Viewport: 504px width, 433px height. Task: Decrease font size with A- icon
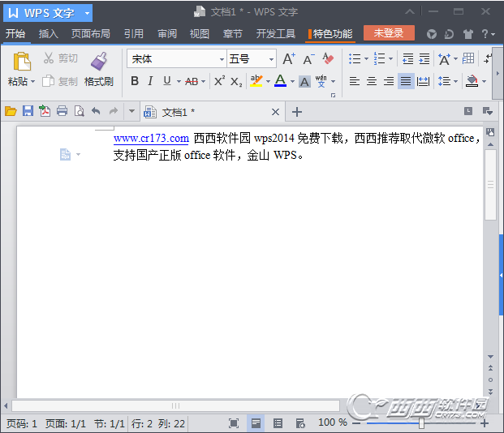309,58
